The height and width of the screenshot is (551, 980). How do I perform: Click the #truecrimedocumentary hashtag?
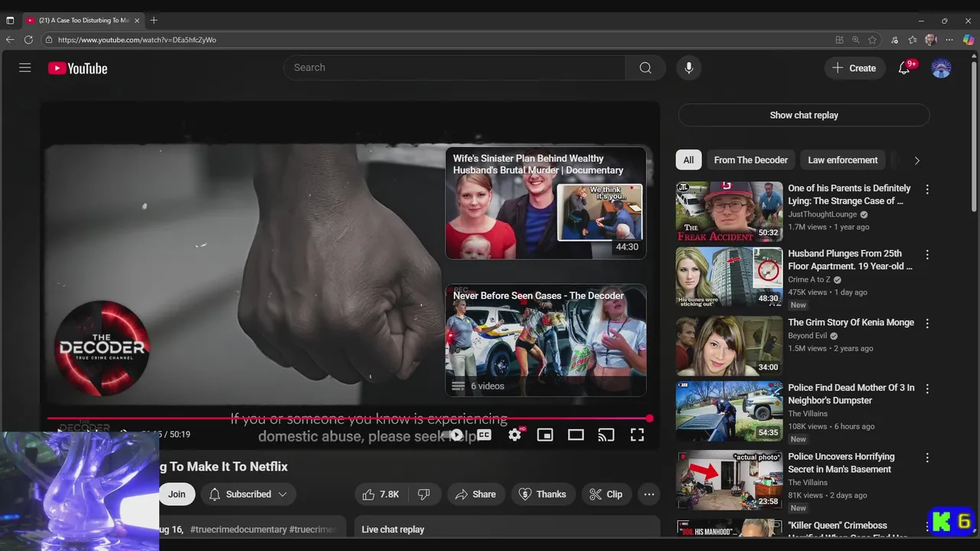(237, 530)
